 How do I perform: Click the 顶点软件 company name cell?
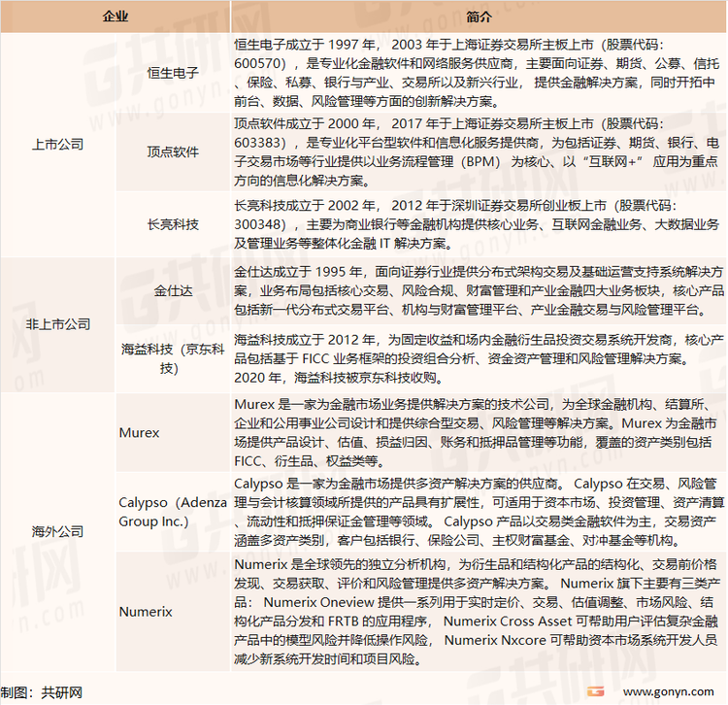point(173,151)
